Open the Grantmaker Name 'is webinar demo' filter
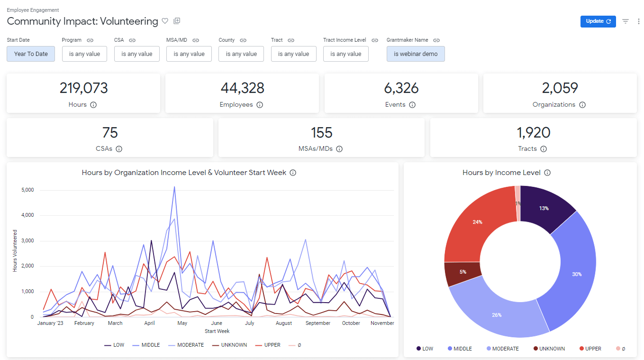The width and height of the screenshot is (644, 360). [x=416, y=54]
